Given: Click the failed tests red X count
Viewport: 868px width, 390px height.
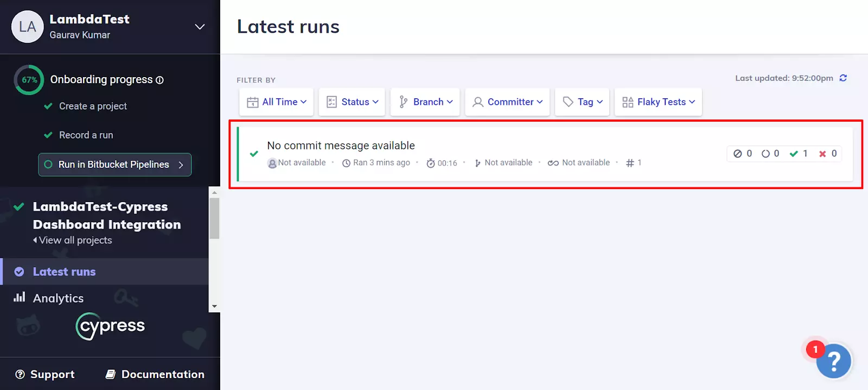Looking at the screenshot, I should (x=828, y=154).
